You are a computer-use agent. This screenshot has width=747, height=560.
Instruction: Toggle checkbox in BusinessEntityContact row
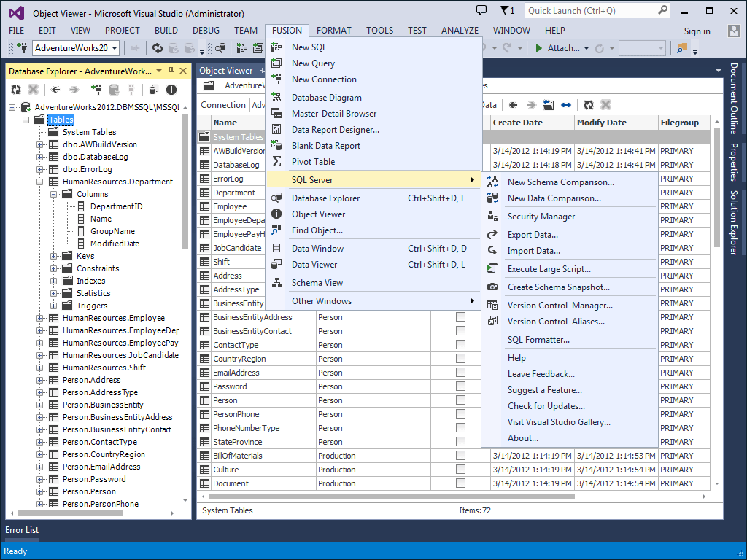tap(461, 330)
